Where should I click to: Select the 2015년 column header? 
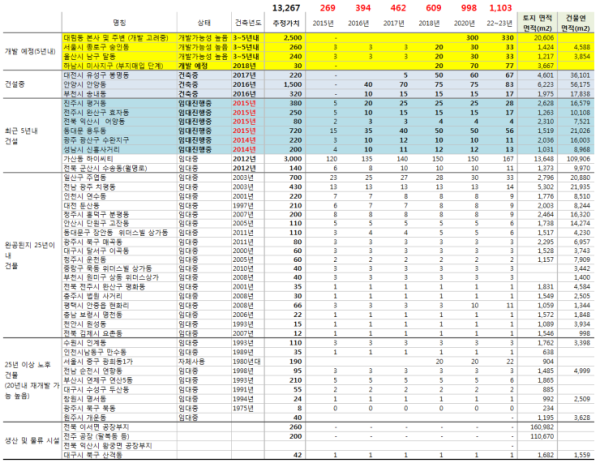[x=323, y=23]
